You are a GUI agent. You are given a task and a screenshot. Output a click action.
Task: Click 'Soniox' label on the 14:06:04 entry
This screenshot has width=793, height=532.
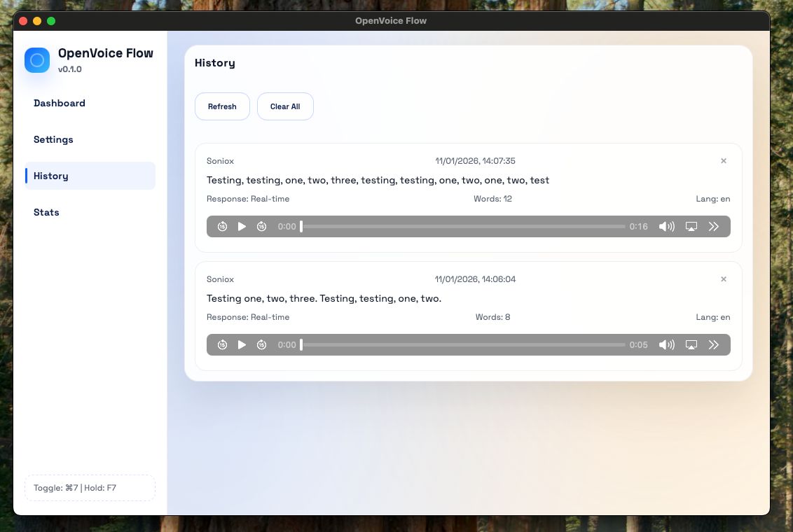[x=220, y=279]
